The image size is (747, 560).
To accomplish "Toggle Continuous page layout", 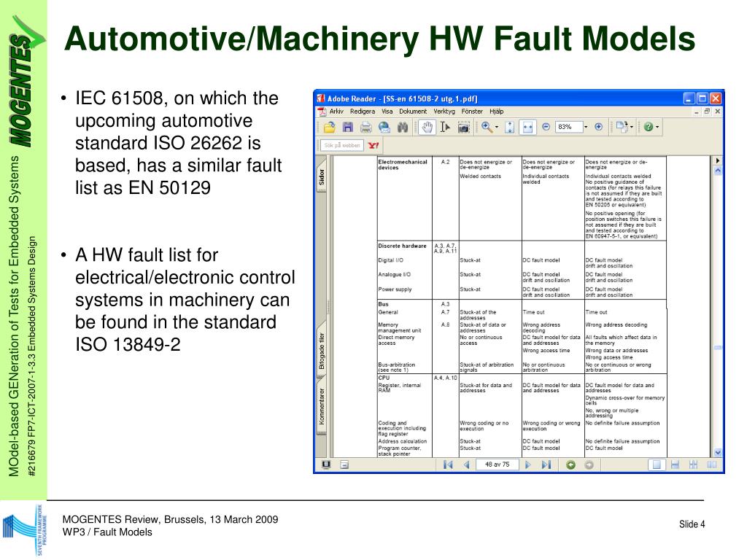I will pyautogui.click(x=675, y=464).
